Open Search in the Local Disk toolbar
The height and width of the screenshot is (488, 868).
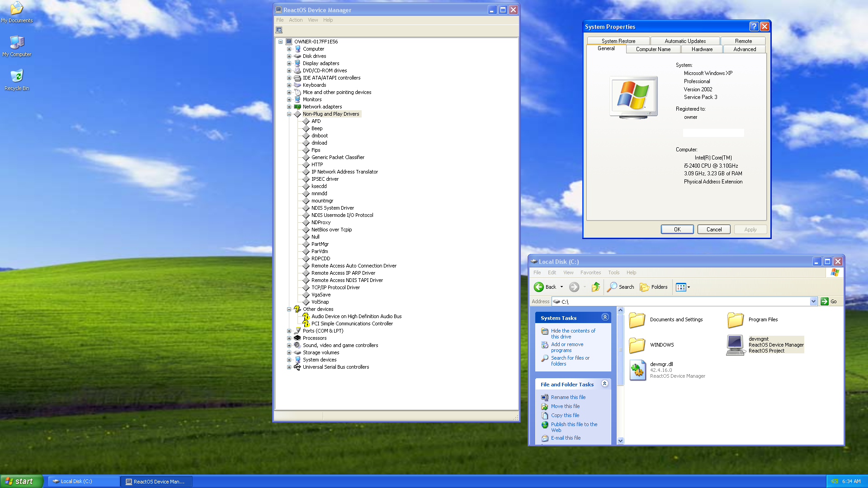[x=620, y=287]
